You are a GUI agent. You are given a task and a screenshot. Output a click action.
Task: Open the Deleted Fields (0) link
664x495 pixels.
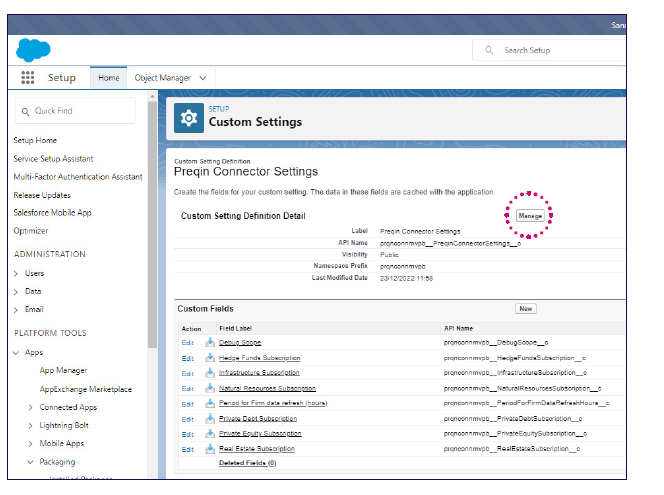(248, 463)
